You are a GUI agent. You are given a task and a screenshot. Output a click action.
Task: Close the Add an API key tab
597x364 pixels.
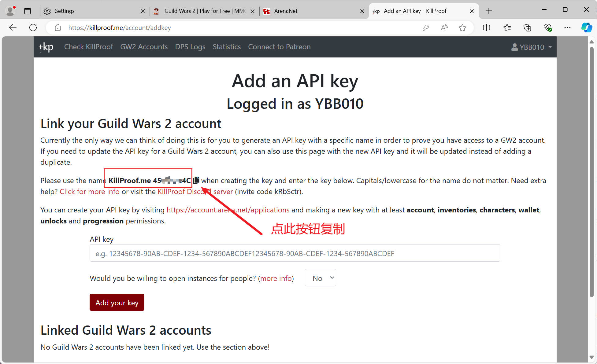(472, 11)
